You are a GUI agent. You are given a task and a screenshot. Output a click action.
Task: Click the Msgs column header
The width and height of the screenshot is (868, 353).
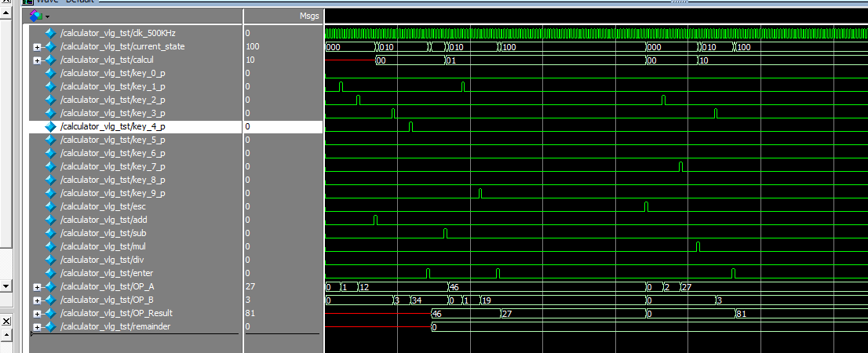[308, 16]
